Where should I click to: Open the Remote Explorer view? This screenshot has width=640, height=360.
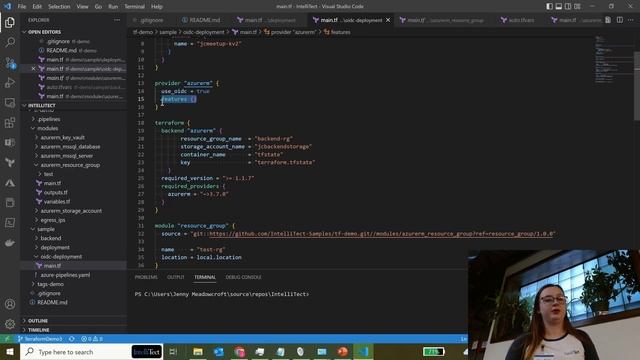10,102
